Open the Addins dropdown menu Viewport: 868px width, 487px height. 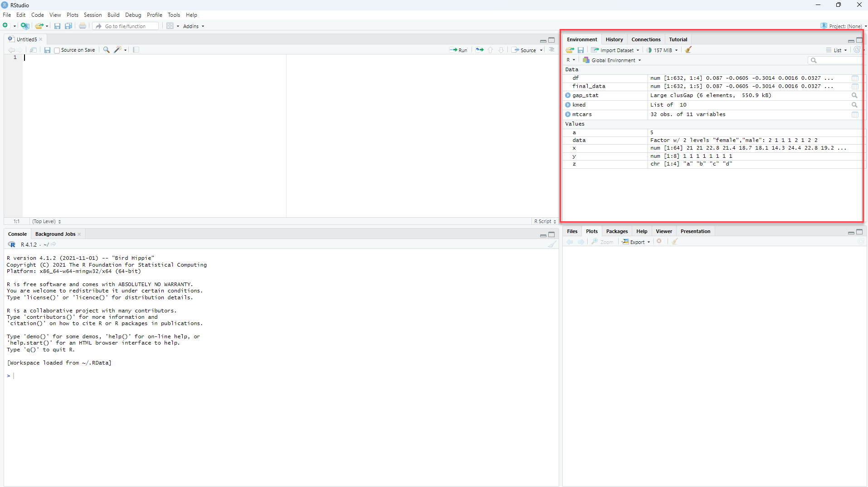click(194, 26)
